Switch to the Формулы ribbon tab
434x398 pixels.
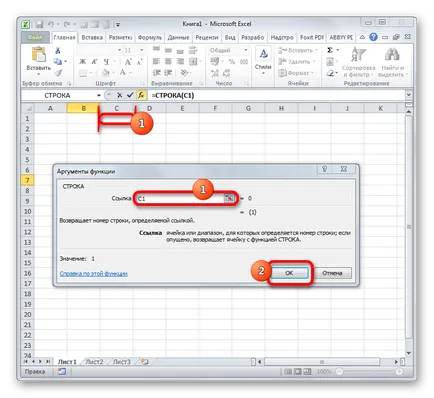click(x=150, y=37)
